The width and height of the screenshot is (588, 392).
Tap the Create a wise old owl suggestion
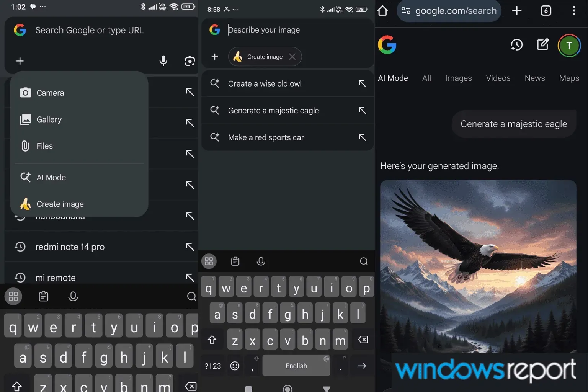point(265,83)
